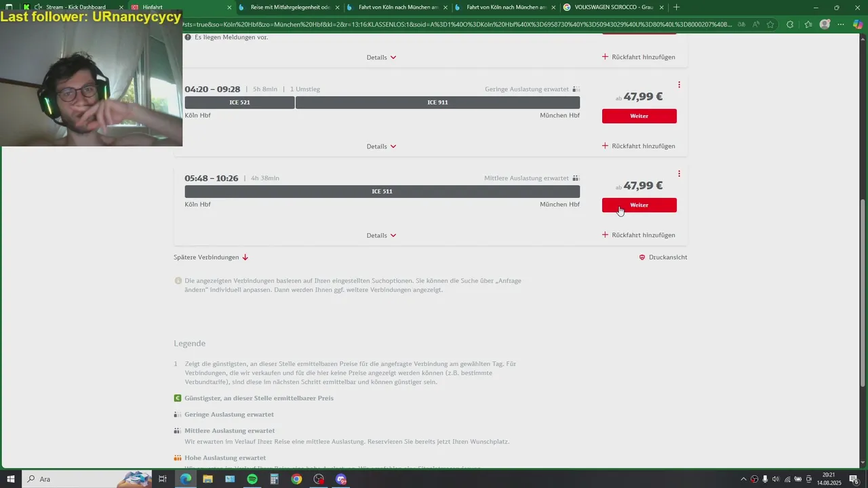Select the ICE 511 train segment bar
The image size is (868, 488).
(x=382, y=191)
